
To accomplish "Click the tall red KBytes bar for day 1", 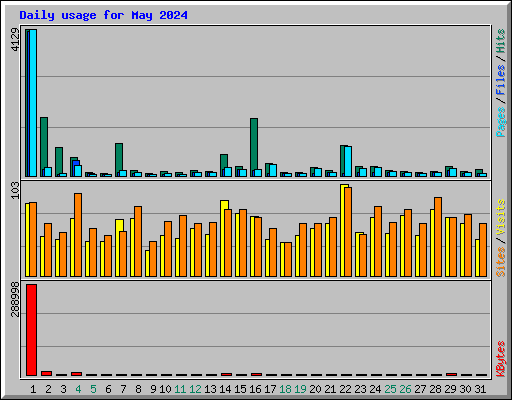I will point(32,330).
